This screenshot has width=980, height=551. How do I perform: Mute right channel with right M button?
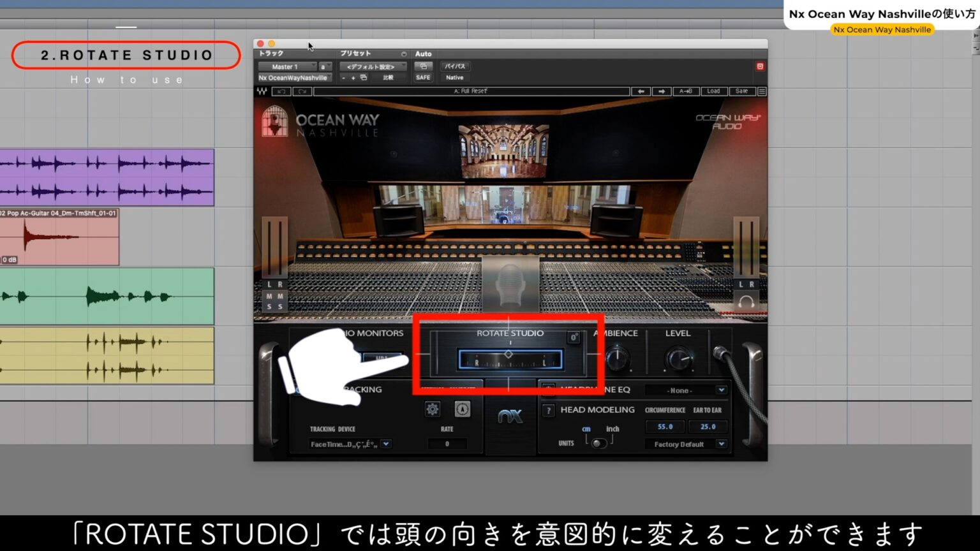coord(279,297)
